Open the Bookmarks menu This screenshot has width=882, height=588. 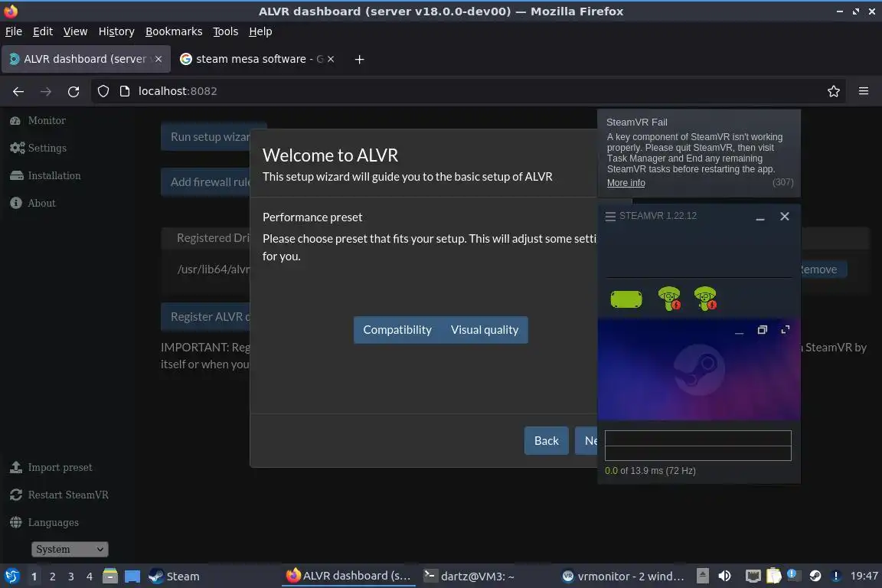point(174,31)
